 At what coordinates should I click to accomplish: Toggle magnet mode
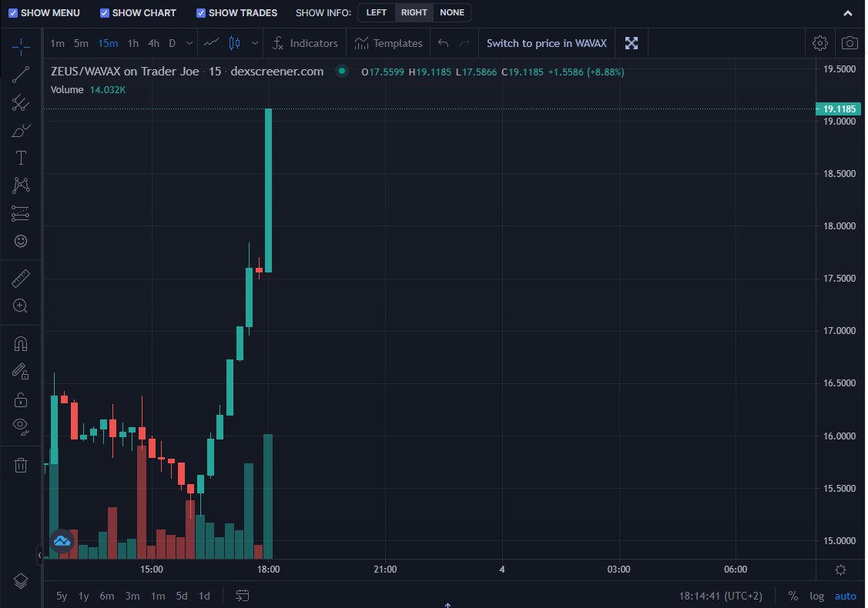21,344
